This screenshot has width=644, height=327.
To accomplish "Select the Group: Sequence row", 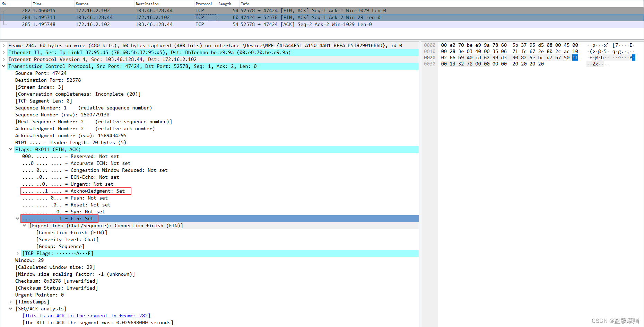I will [60, 246].
